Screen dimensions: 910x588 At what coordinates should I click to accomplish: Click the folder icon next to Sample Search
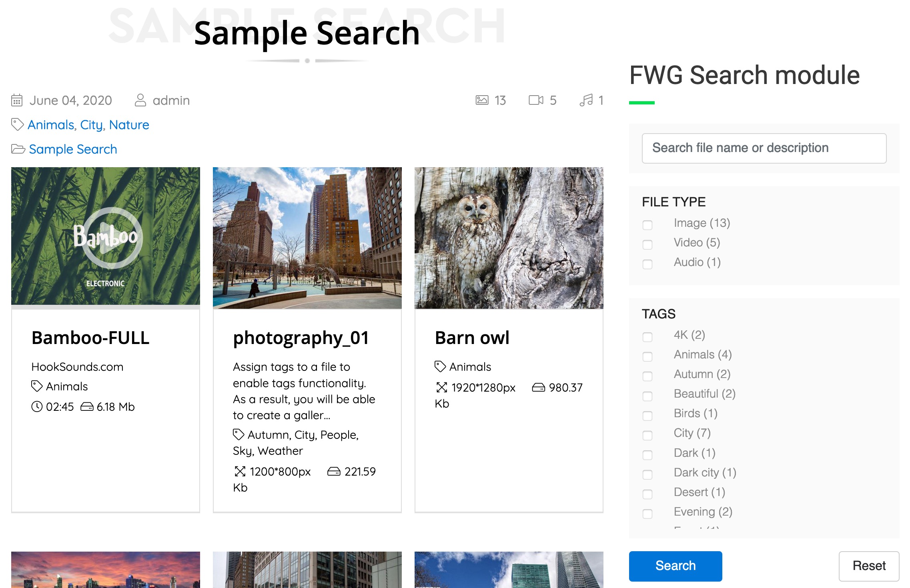click(x=17, y=148)
